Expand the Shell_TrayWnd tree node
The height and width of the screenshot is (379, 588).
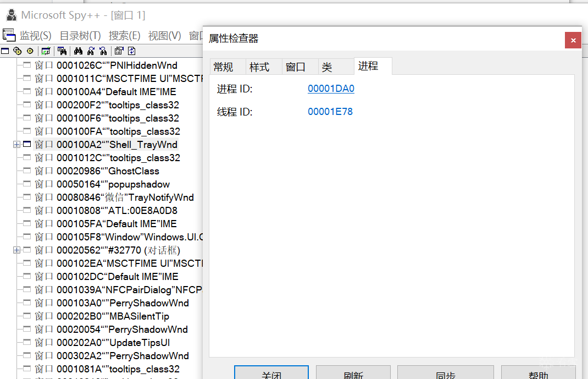(x=16, y=145)
